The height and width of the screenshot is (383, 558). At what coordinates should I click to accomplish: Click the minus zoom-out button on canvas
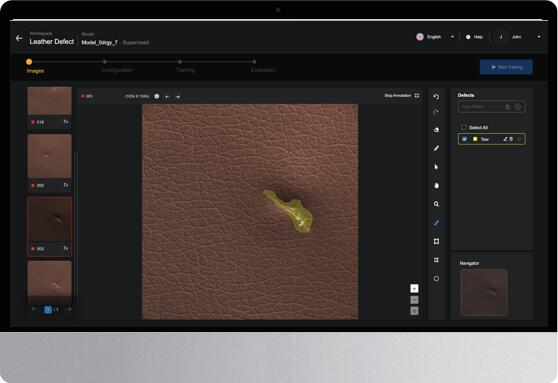pyautogui.click(x=414, y=300)
